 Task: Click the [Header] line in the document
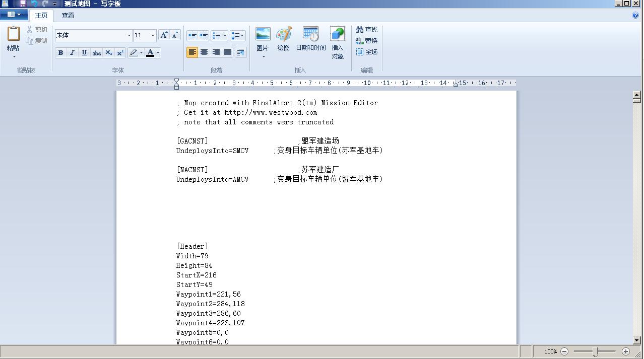pos(192,246)
